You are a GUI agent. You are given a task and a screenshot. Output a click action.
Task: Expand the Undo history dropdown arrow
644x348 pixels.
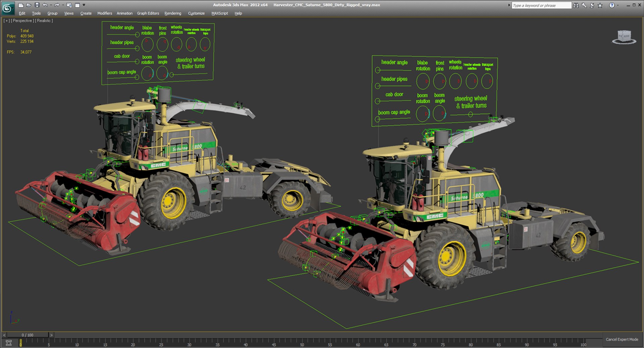tap(51, 5)
